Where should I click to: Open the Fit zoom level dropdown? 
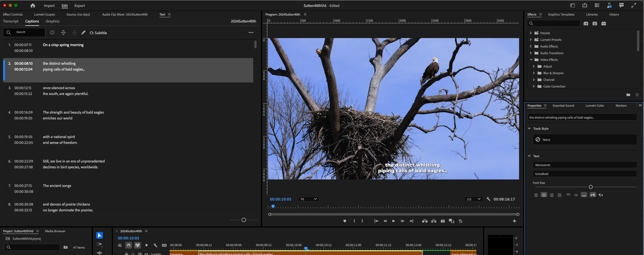309,199
